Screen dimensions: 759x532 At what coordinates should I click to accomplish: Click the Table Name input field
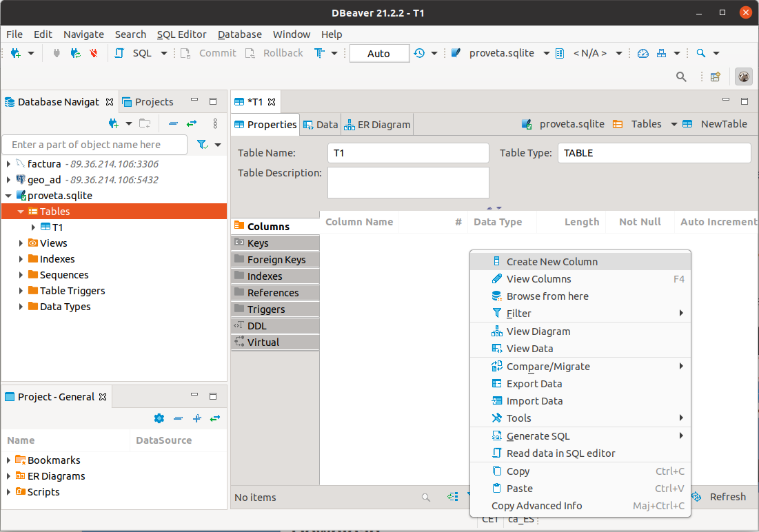tap(407, 153)
